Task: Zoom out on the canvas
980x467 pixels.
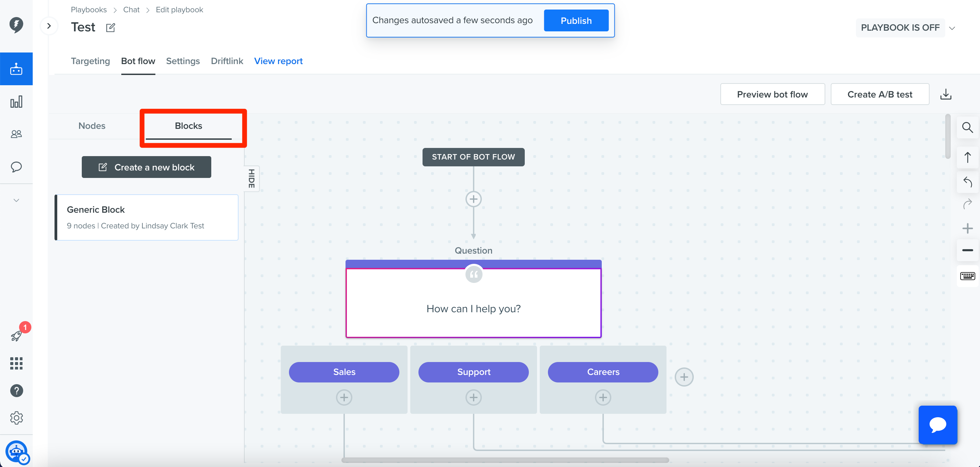Action: 967,250
